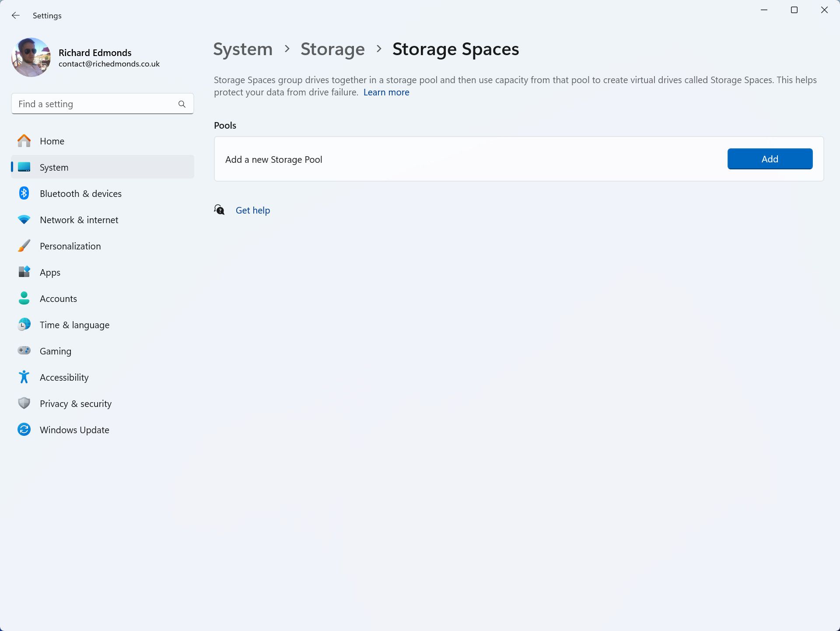The height and width of the screenshot is (631, 840).
Task: Open Bluetooth & devices settings via its icon
Action: click(24, 193)
